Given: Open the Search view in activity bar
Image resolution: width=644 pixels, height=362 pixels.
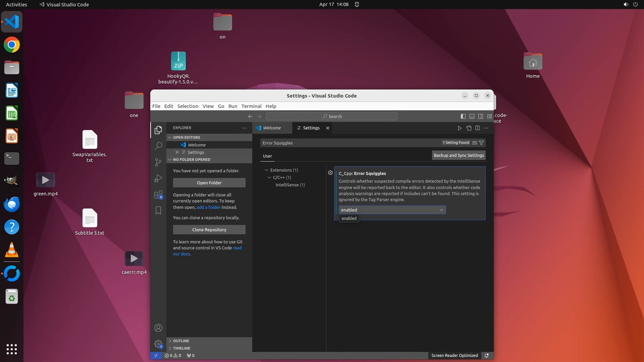Looking at the screenshot, I should click(158, 146).
